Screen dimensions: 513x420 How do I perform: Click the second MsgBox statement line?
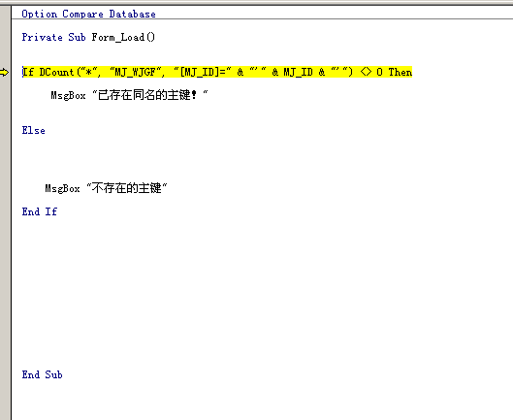click(106, 188)
